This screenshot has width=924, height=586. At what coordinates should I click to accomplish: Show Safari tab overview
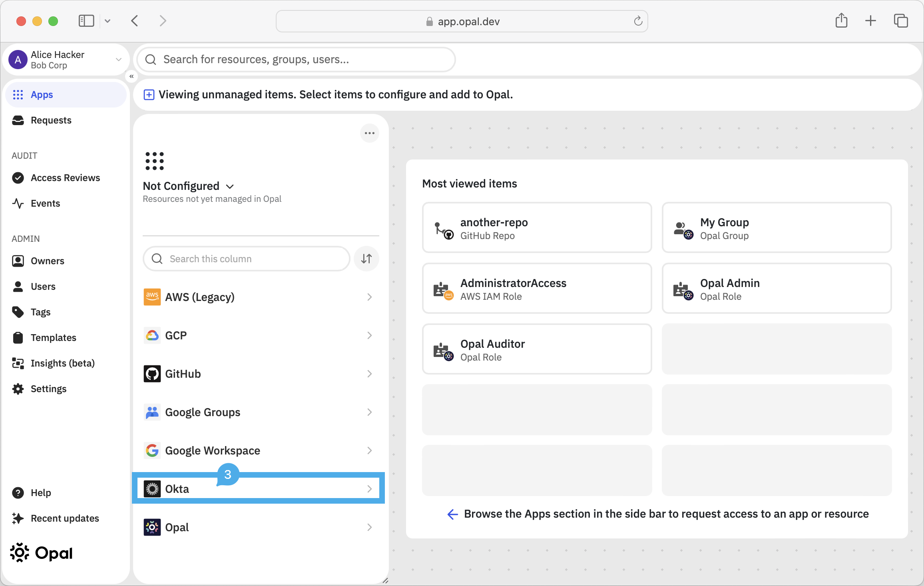point(901,21)
